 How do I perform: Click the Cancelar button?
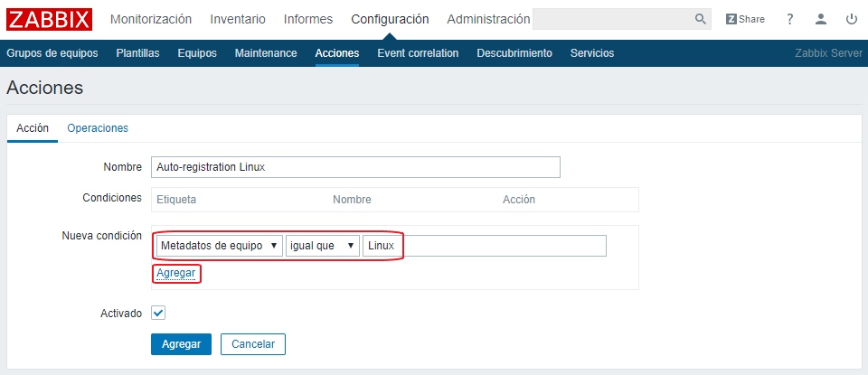[x=253, y=344]
